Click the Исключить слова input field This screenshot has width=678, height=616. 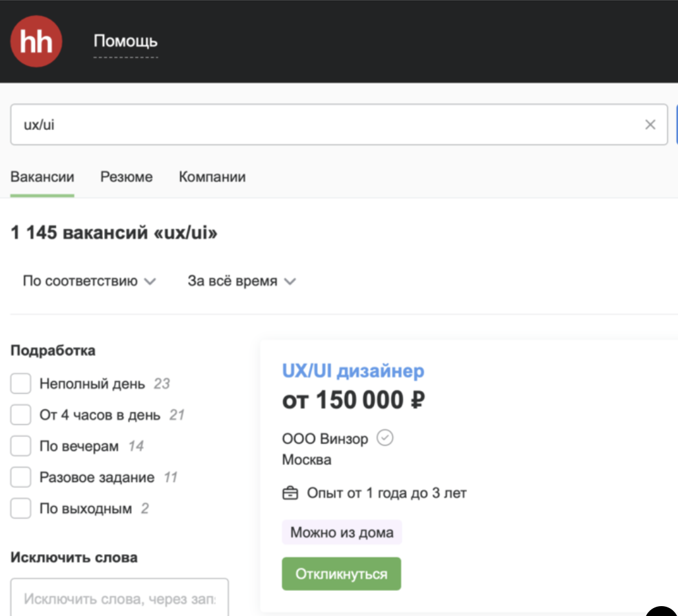(x=119, y=599)
